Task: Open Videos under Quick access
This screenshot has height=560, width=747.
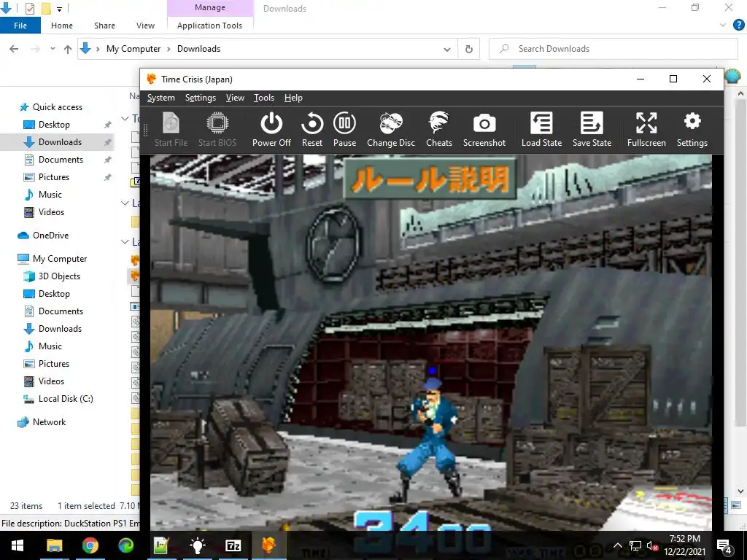Action: point(51,212)
